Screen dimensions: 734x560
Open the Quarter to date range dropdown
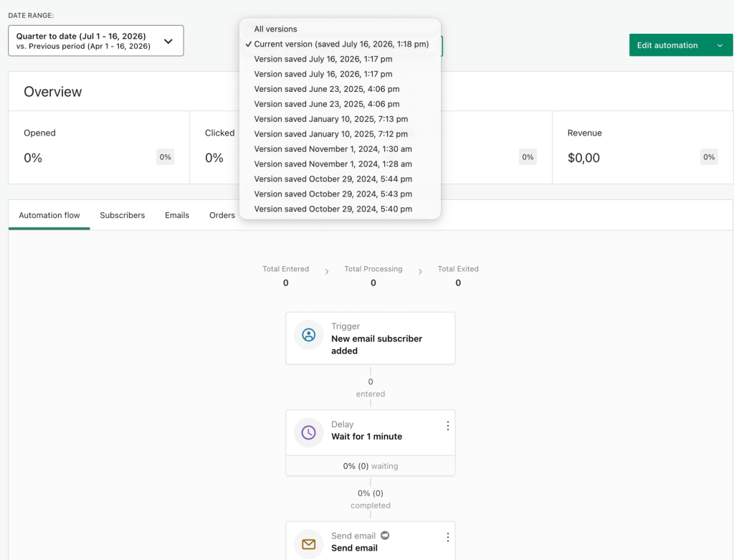tap(96, 41)
